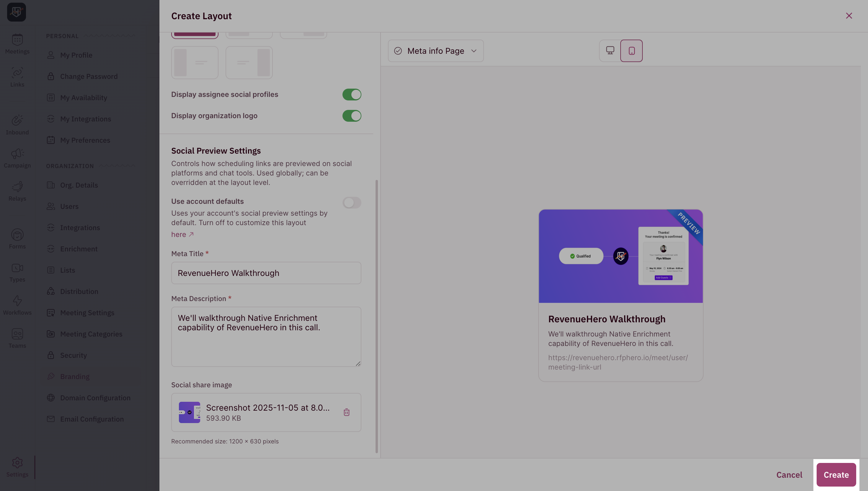Screen dimensions: 868x491
Task: Switch preview to desktop view
Action: 610,51
